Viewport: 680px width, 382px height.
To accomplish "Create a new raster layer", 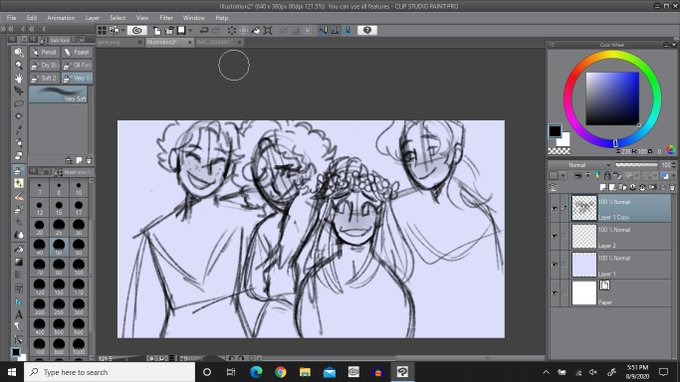I will [x=603, y=187].
